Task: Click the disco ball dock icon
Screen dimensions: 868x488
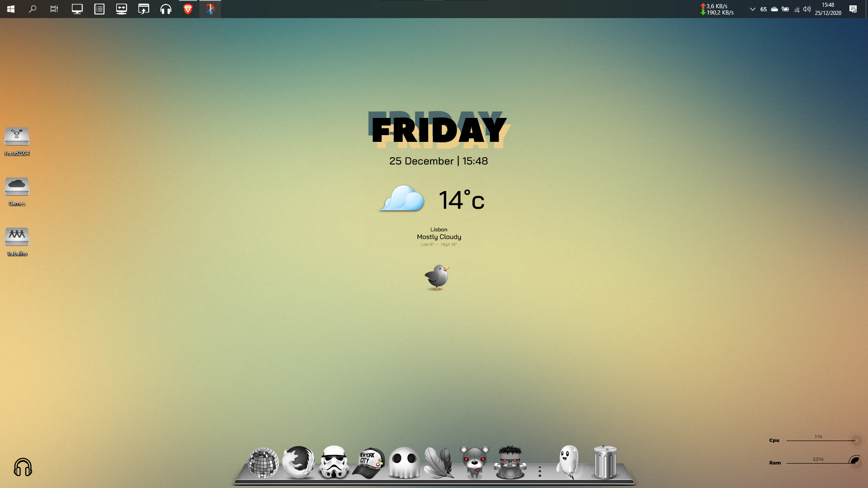Action: [x=263, y=463]
